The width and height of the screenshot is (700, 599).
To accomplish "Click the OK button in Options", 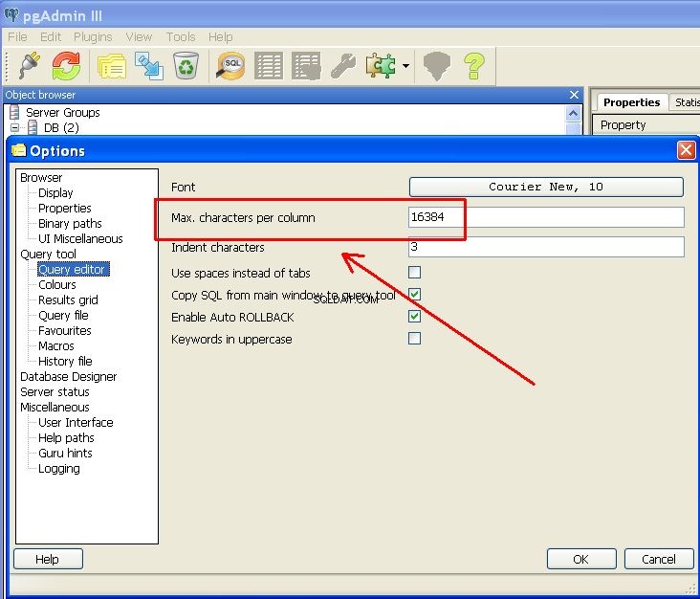I will point(581,559).
